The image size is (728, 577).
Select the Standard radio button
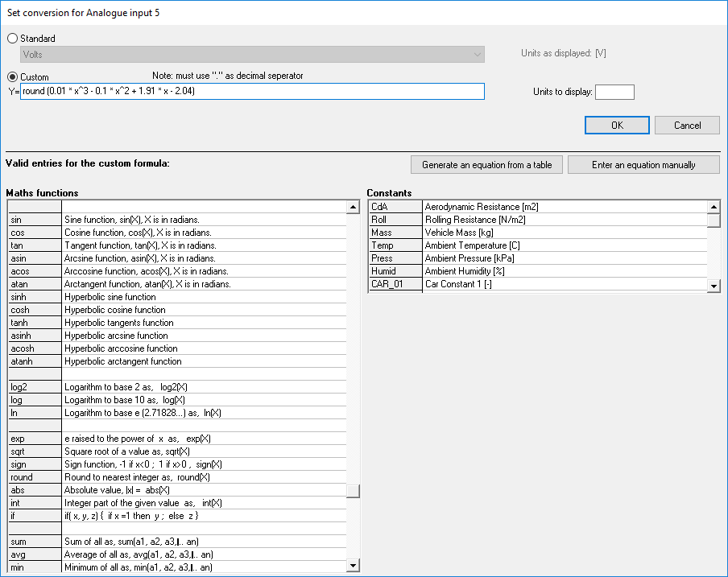pos(13,39)
